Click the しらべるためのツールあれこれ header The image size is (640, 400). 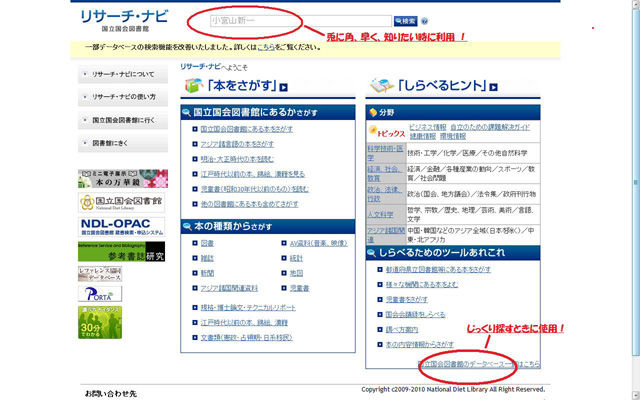tap(453, 253)
